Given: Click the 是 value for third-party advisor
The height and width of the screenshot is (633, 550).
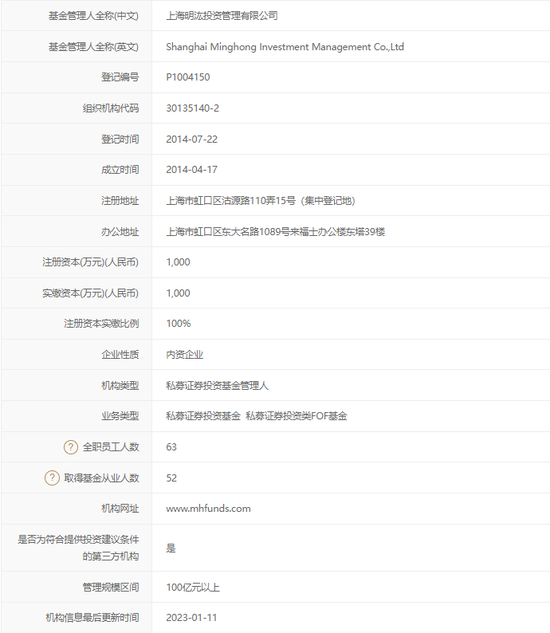Looking at the screenshot, I should tap(171, 548).
